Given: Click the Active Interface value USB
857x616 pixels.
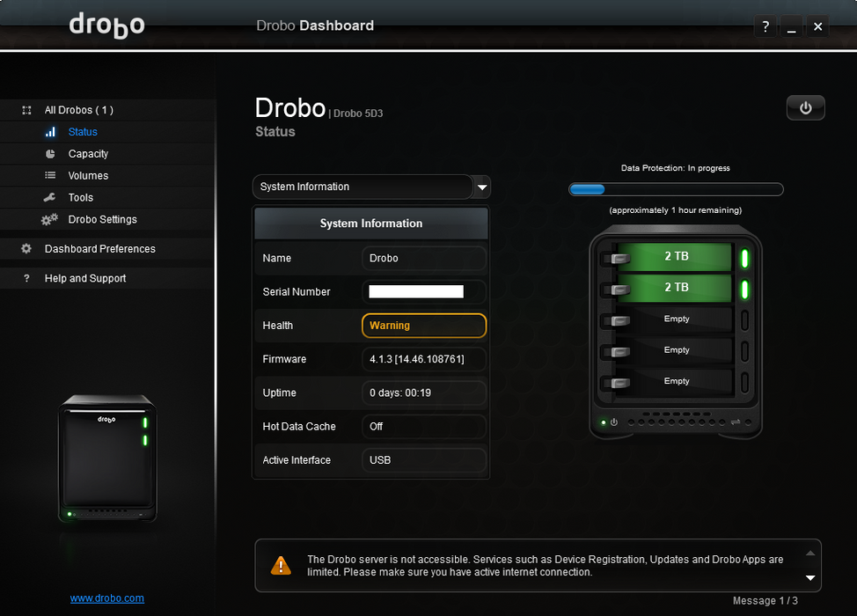Looking at the screenshot, I should click(423, 460).
